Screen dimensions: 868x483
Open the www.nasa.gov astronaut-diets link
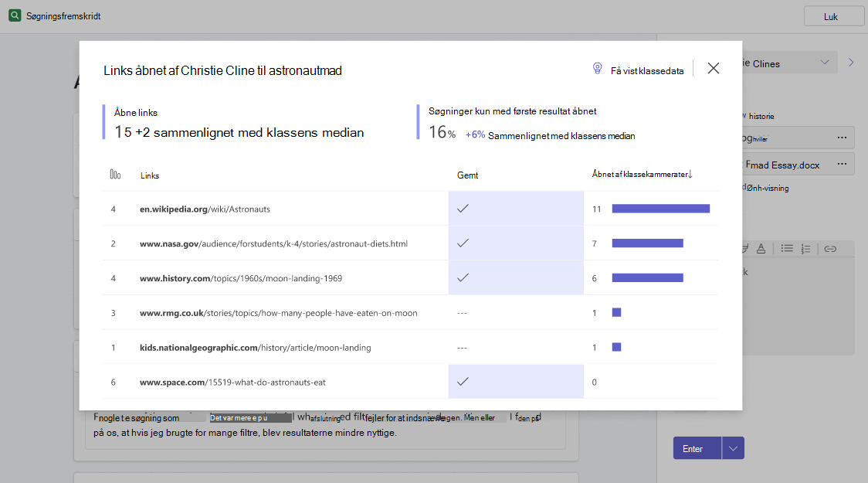click(x=273, y=243)
